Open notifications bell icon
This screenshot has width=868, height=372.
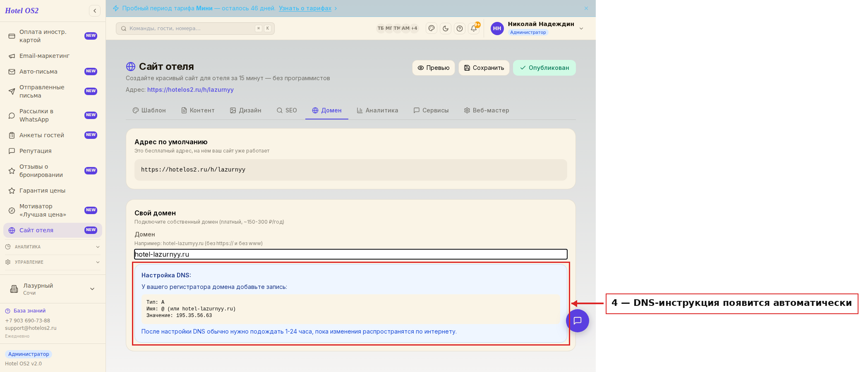click(474, 29)
